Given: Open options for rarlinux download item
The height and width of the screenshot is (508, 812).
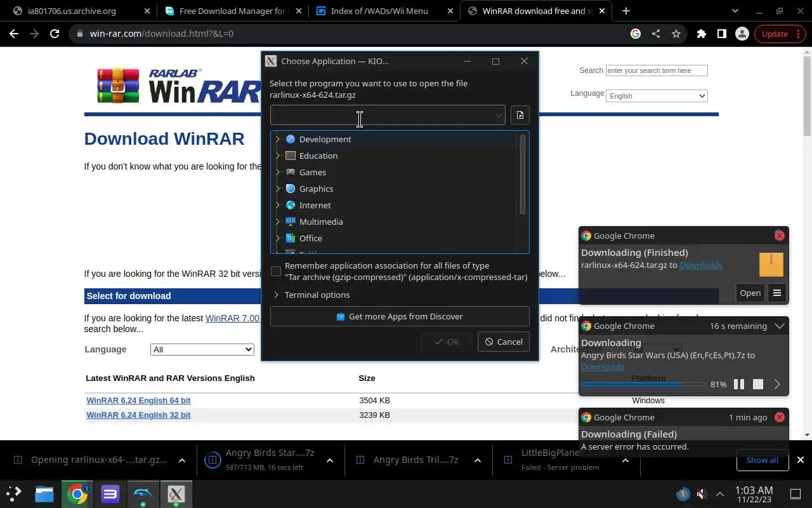Looking at the screenshot, I should tap(182, 460).
